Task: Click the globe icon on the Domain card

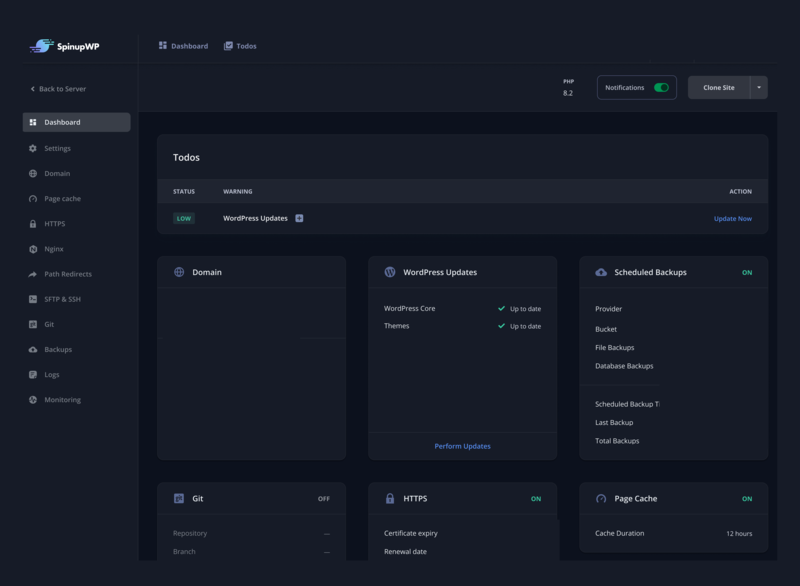Action: coord(179,272)
